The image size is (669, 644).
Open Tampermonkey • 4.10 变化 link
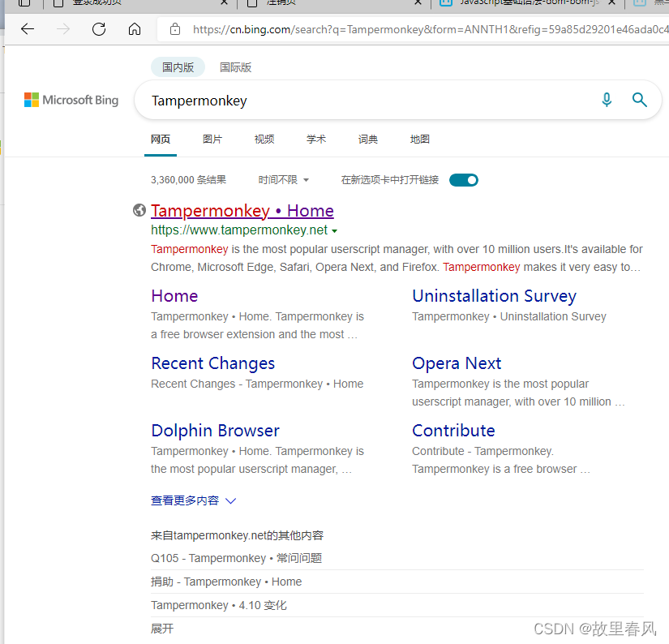pos(219,605)
